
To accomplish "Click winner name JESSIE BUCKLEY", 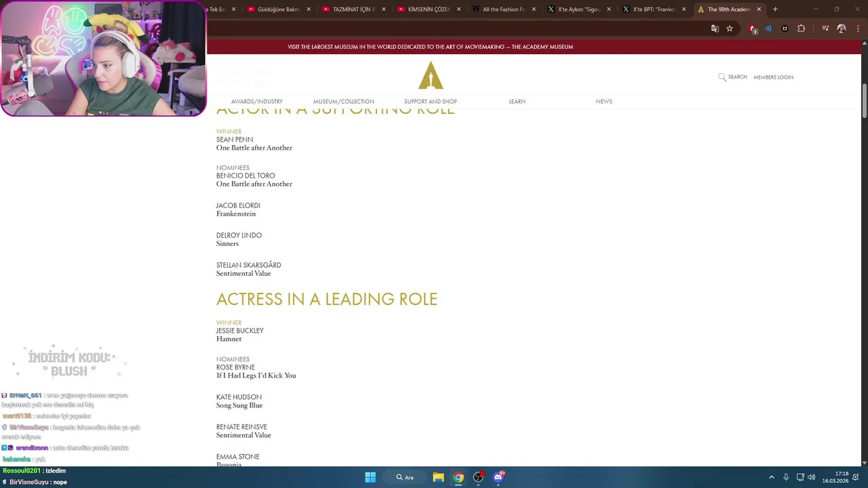I will pyautogui.click(x=240, y=331).
